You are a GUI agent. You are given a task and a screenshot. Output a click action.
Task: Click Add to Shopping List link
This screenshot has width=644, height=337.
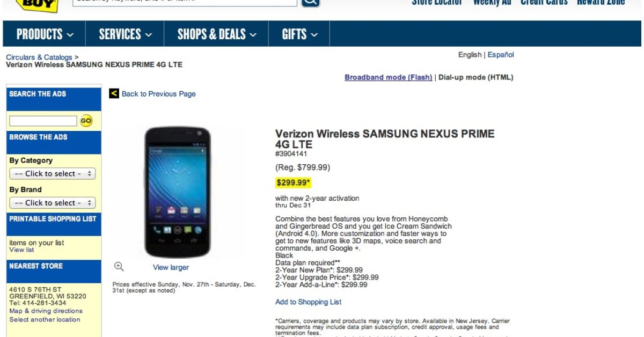click(x=309, y=302)
